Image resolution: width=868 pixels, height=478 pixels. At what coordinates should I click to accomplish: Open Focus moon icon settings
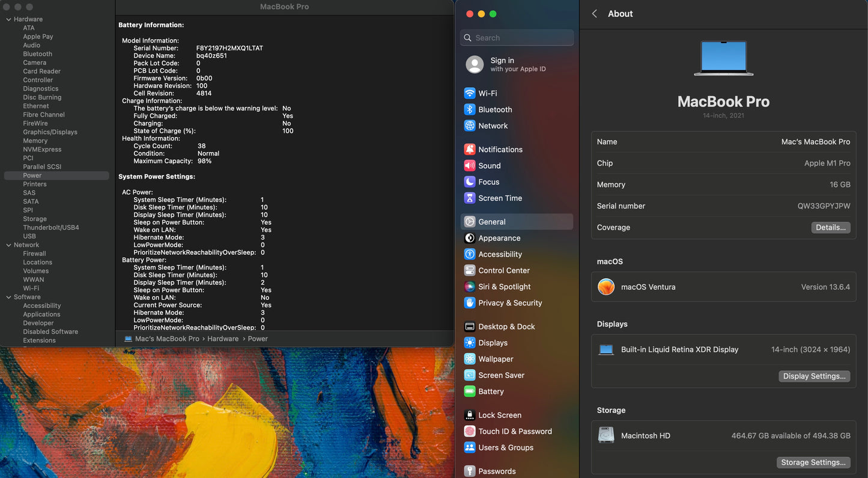(470, 182)
